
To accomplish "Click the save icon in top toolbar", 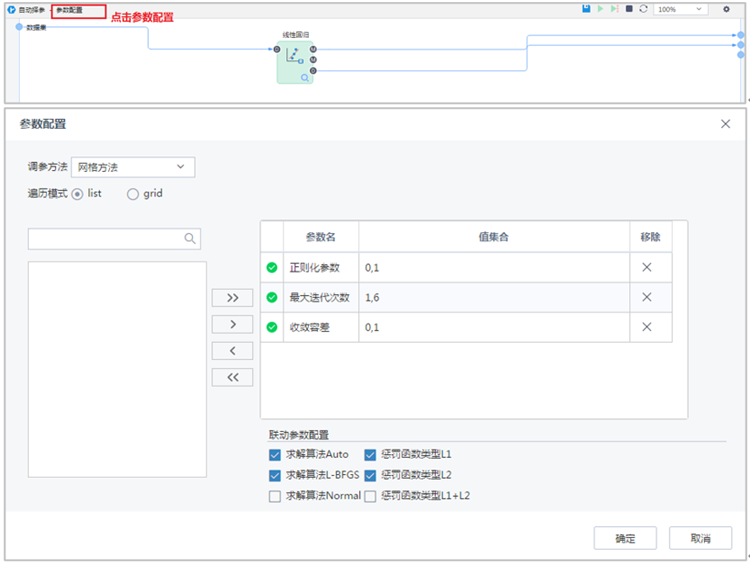I will point(586,9).
